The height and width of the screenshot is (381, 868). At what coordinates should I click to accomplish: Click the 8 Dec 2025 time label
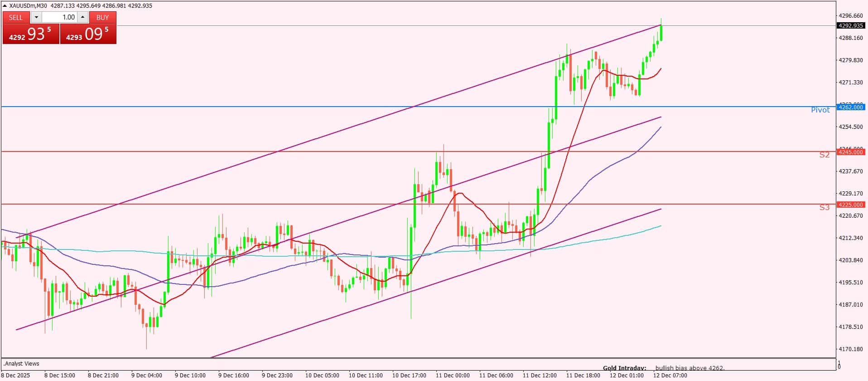16,376
